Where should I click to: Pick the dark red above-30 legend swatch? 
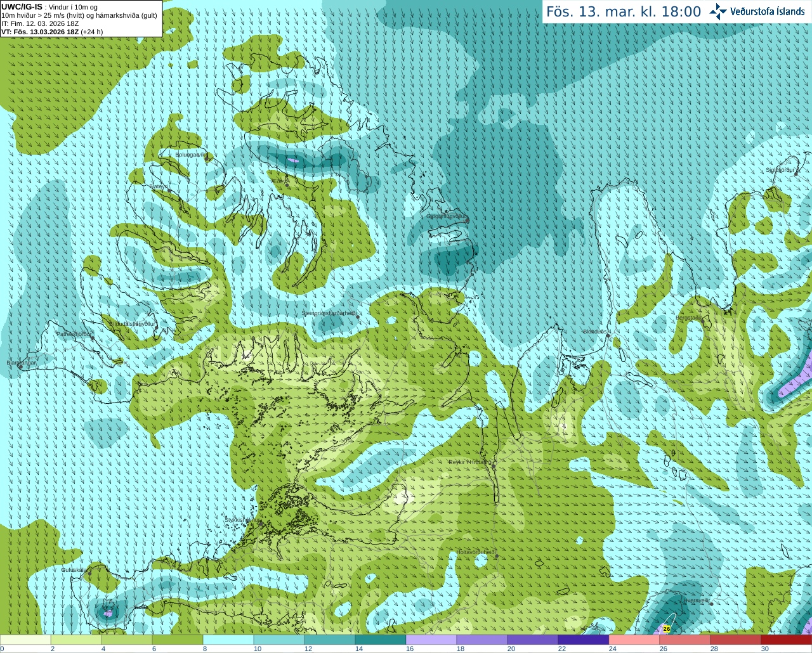(x=787, y=640)
